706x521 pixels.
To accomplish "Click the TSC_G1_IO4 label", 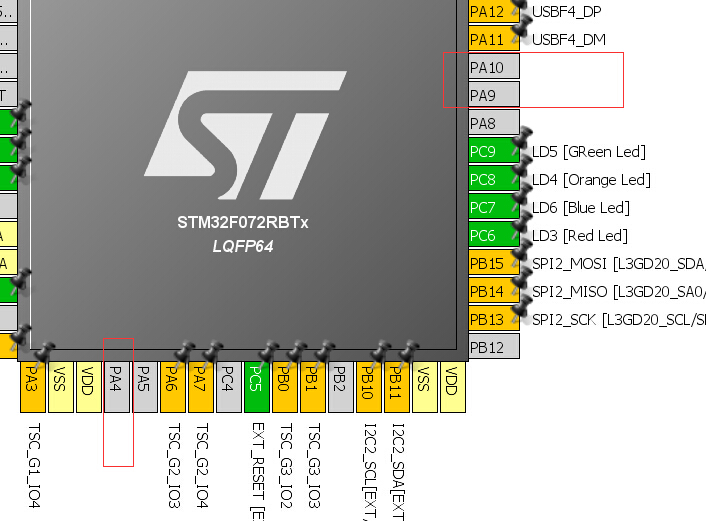I will pyautogui.click(x=34, y=465).
